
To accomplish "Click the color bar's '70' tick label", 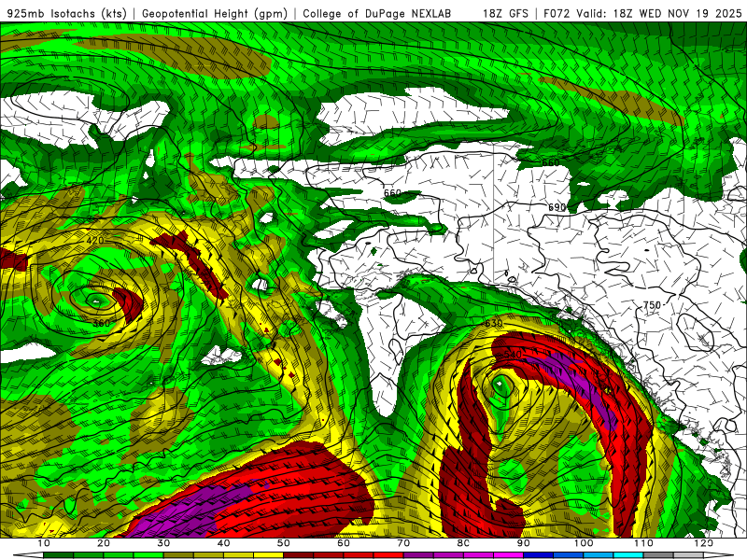I will [x=403, y=543].
